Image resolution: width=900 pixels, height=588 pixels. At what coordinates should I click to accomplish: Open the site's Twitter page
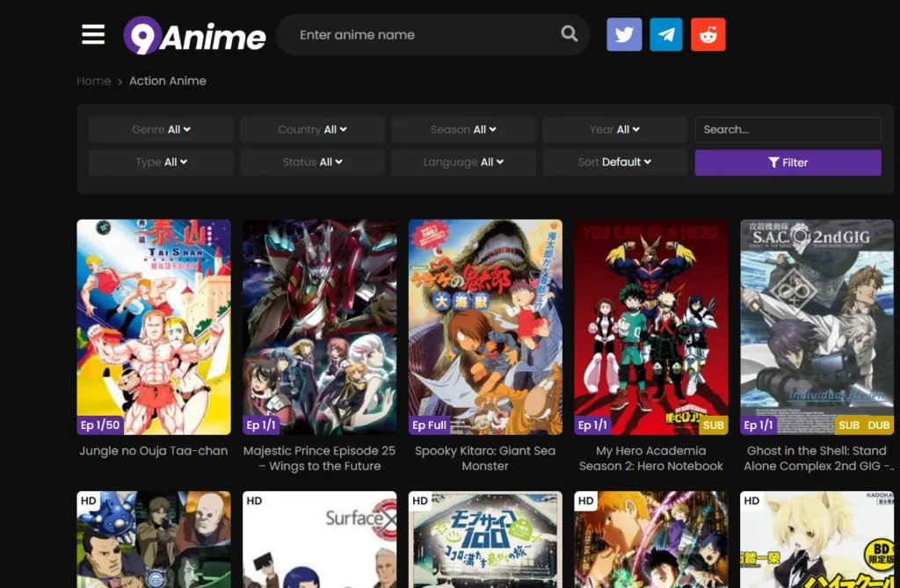(x=624, y=34)
